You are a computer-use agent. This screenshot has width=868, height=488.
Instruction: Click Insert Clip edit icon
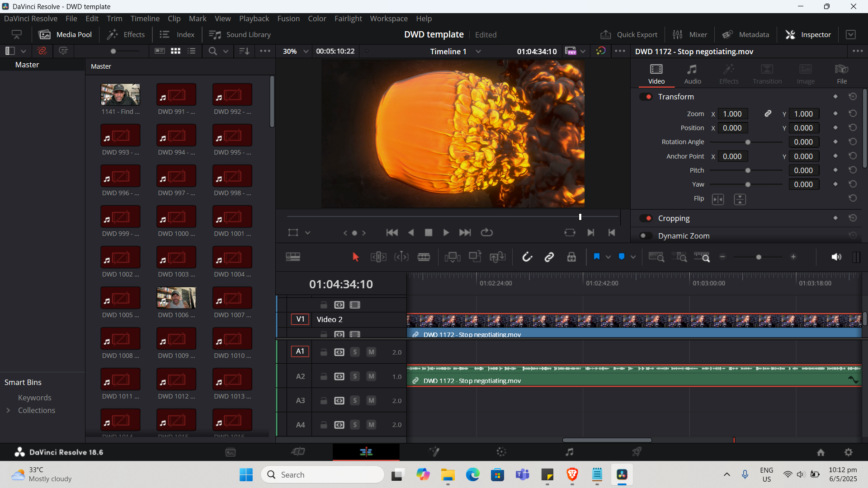click(453, 257)
